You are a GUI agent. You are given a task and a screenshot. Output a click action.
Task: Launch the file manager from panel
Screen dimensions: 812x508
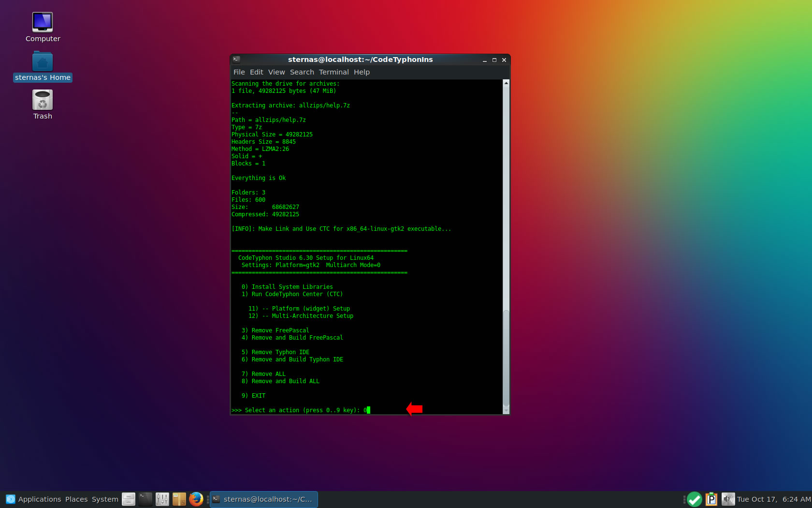tap(129, 499)
